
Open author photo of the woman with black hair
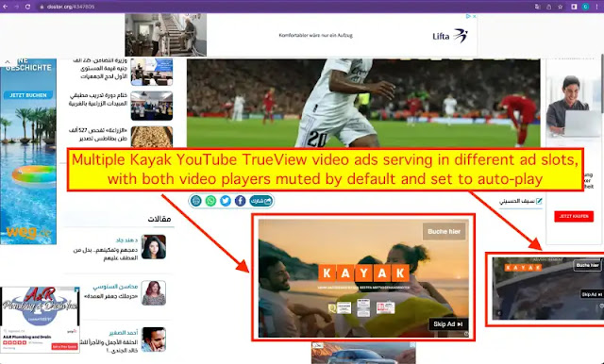point(154,247)
